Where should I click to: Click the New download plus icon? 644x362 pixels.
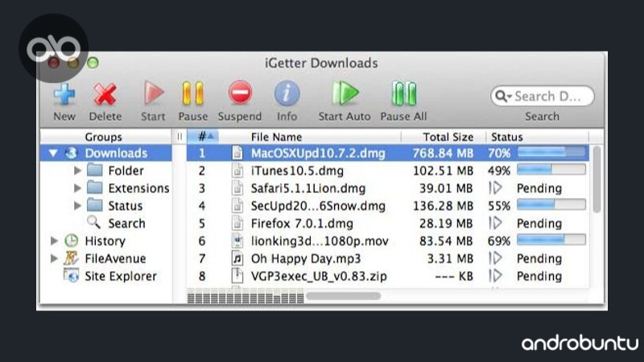[64, 94]
